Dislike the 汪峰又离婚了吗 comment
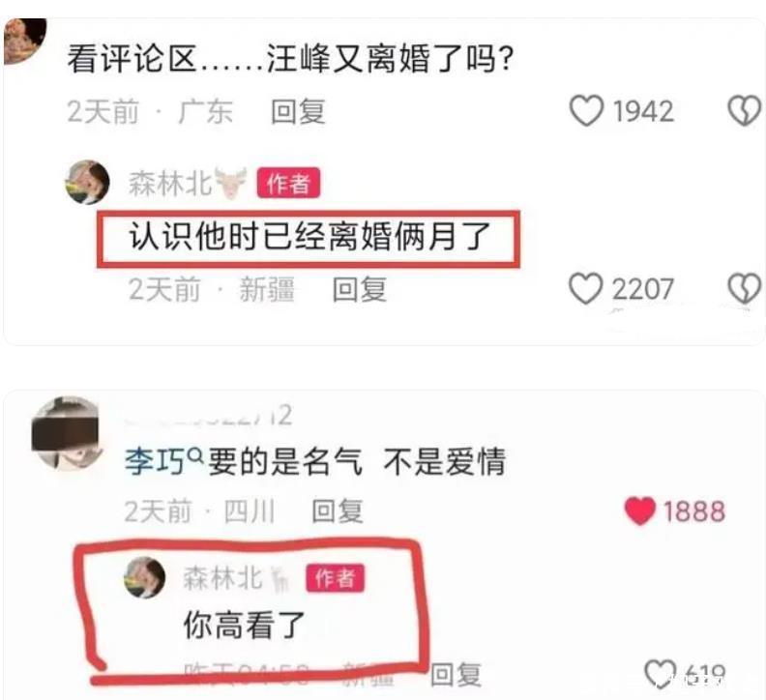Image resolution: width=766 pixels, height=700 pixels. 744,111
